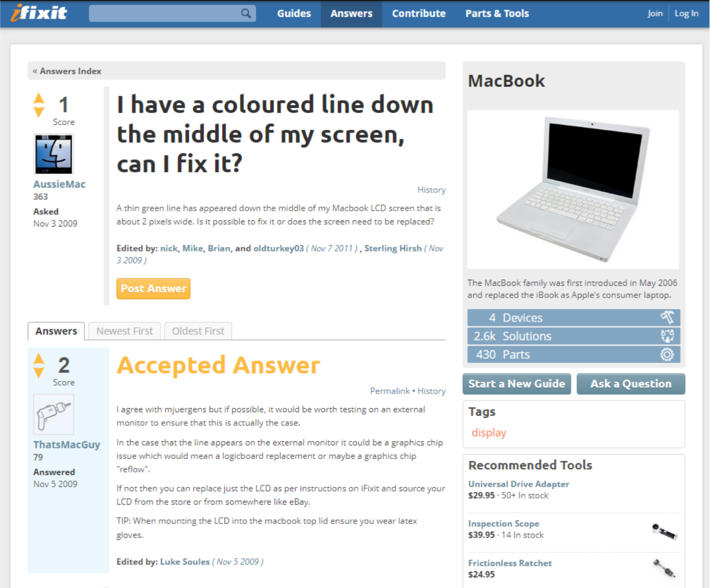Open the accepted answer's History link
The width and height of the screenshot is (710, 588).
point(431,391)
